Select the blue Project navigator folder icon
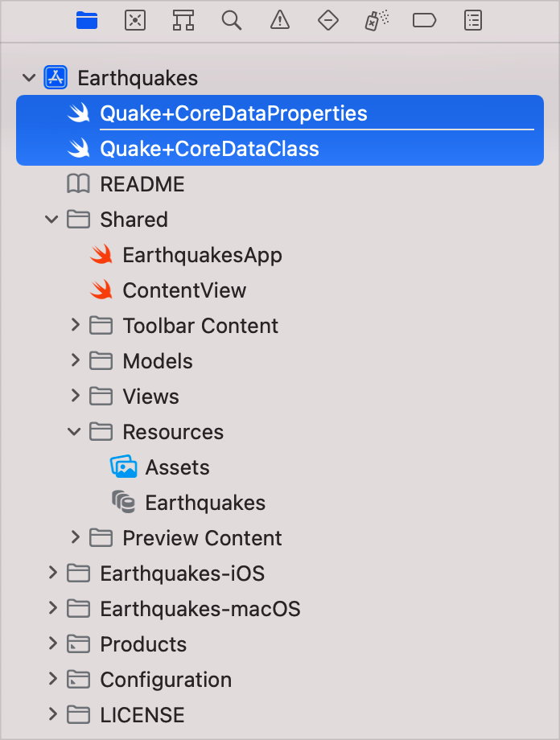Image resolution: width=560 pixels, height=740 pixels. pyautogui.click(x=87, y=21)
